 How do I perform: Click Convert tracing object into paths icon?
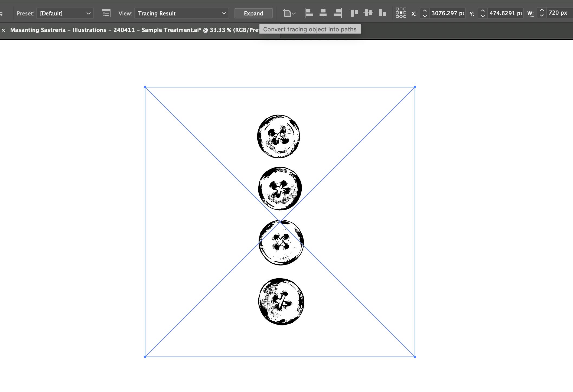pos(253,13)
